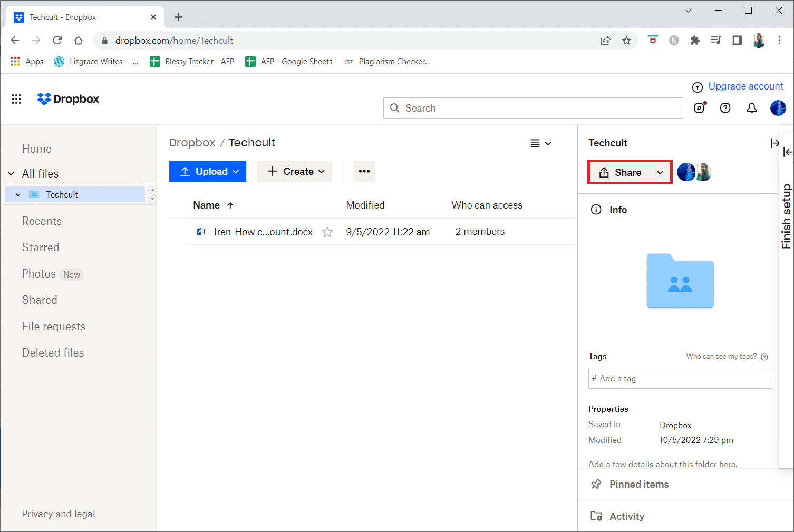Focus the Dropbox Search field
This screenshot has width=794, height=532.
click(x=533, y=108)
